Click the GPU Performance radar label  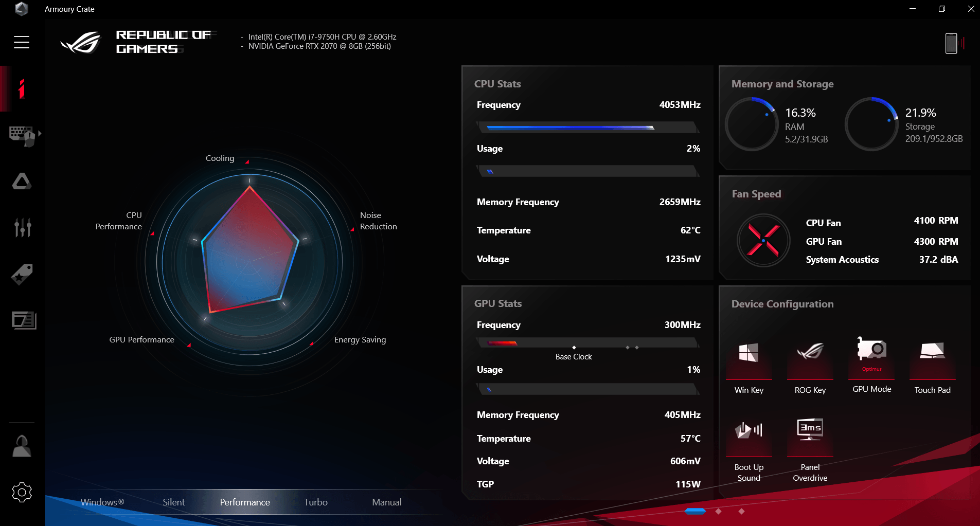coord(141,340)
